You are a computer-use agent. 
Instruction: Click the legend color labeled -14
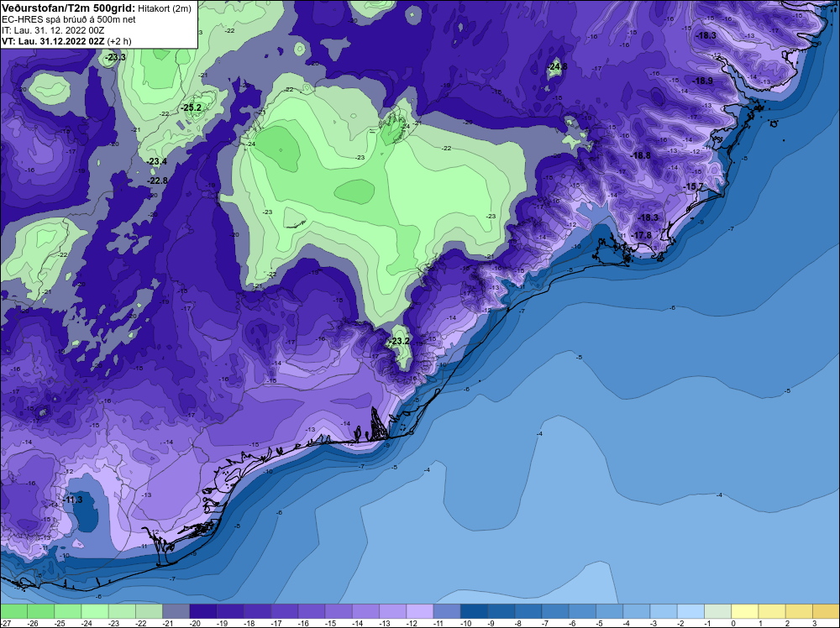coord(366,611)
